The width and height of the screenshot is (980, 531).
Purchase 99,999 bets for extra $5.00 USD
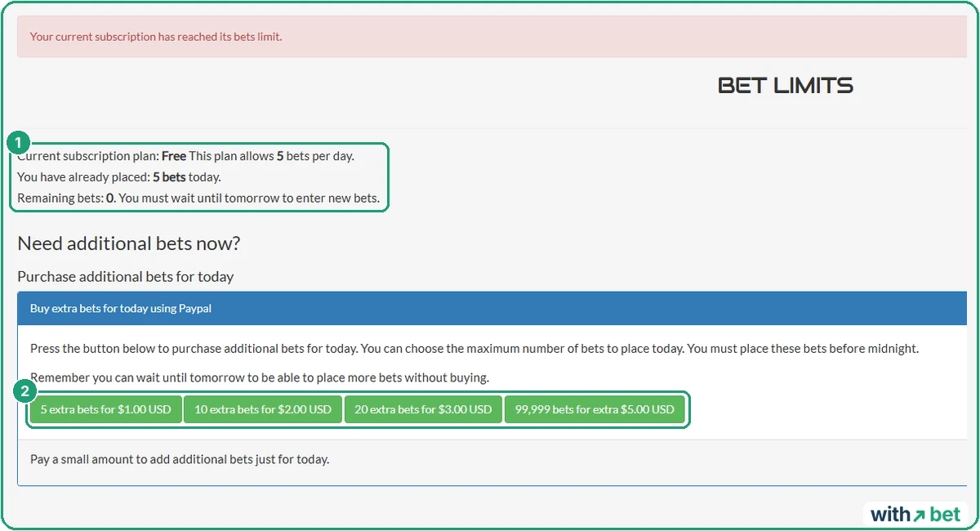[595, 409]
